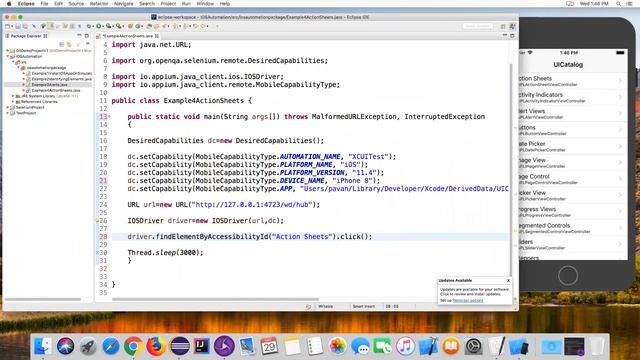This screenshot has width=640, height=360.
Task: Click the Save All icon in toolbar
Action: (x=25, y=26)
